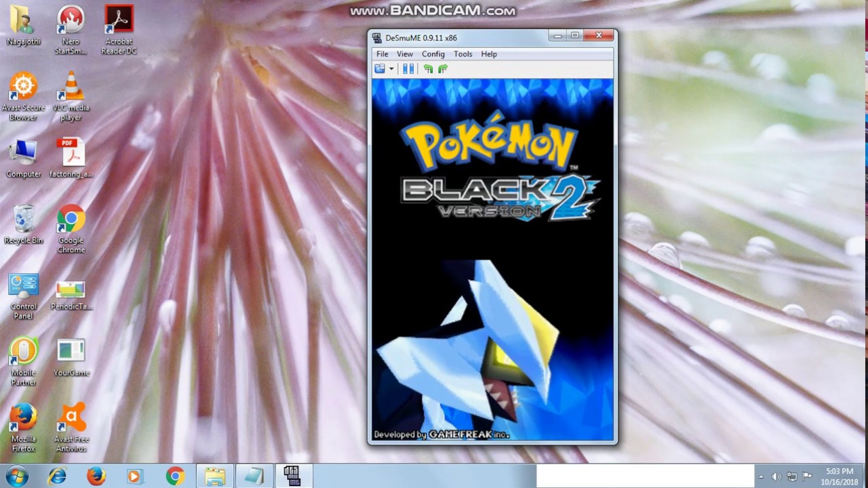Viewport: 868px width, 488px height.
Task: Click the blank paper app on the taskbar
Action: (254, 476)
